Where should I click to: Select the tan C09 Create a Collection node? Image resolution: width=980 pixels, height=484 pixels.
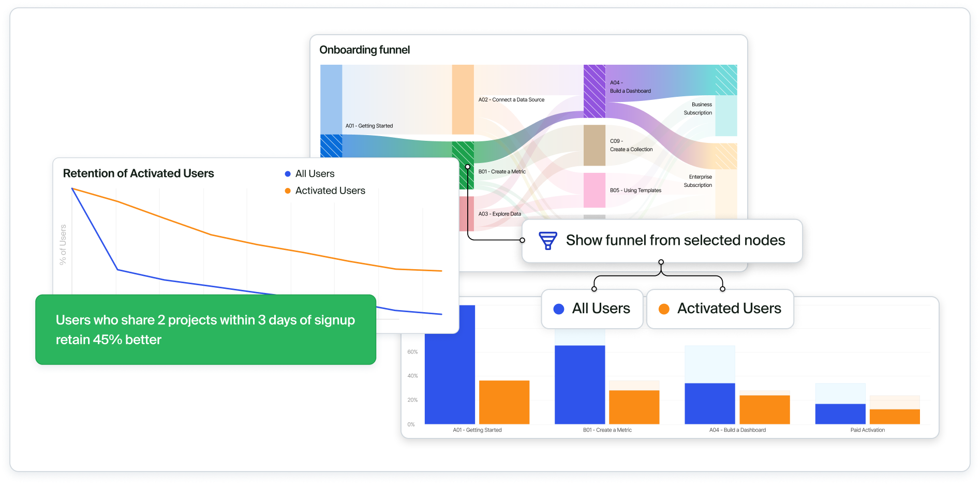[594, 145]
